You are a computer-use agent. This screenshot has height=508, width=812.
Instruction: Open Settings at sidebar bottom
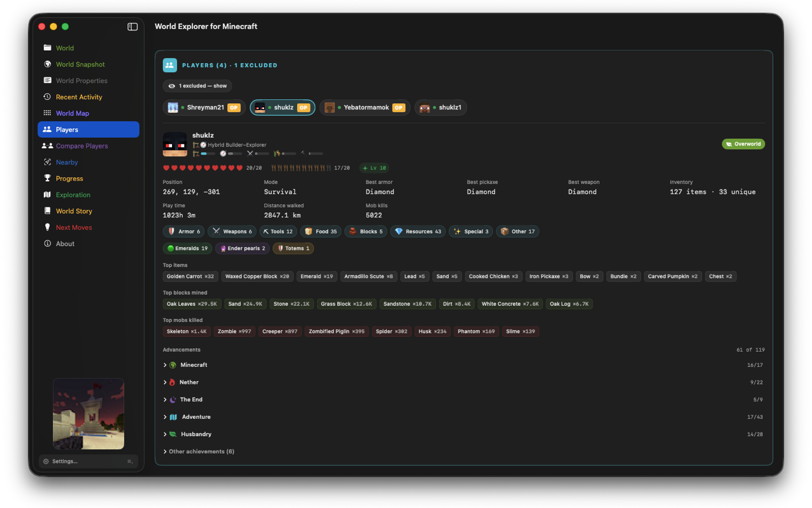[x=88, y=461]
